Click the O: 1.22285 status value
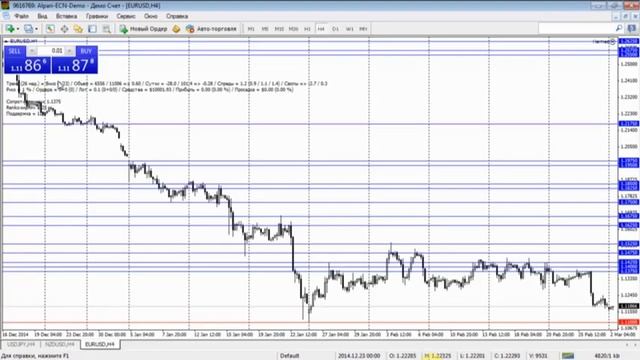 pos(402,356)
